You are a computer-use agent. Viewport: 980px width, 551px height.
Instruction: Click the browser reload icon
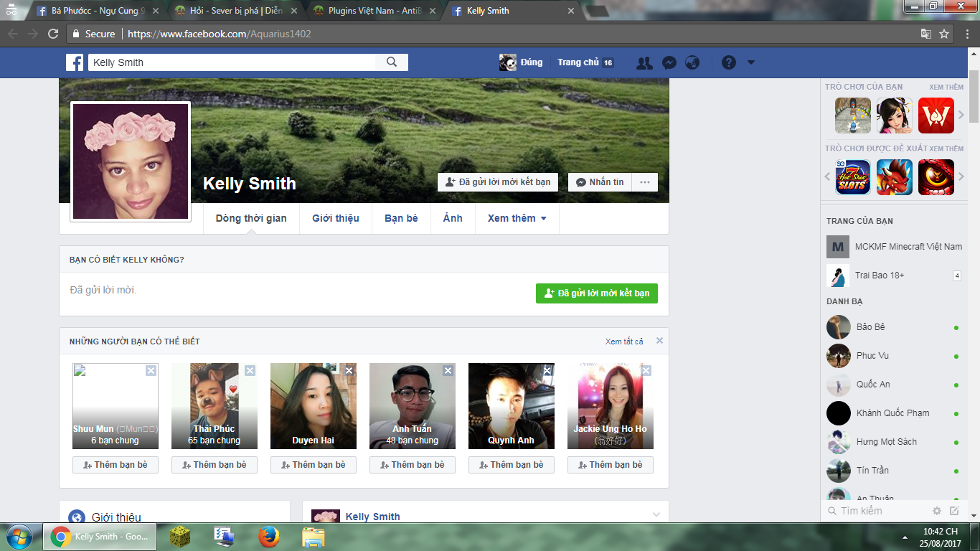pyautogui.click(x=53, y=34)
